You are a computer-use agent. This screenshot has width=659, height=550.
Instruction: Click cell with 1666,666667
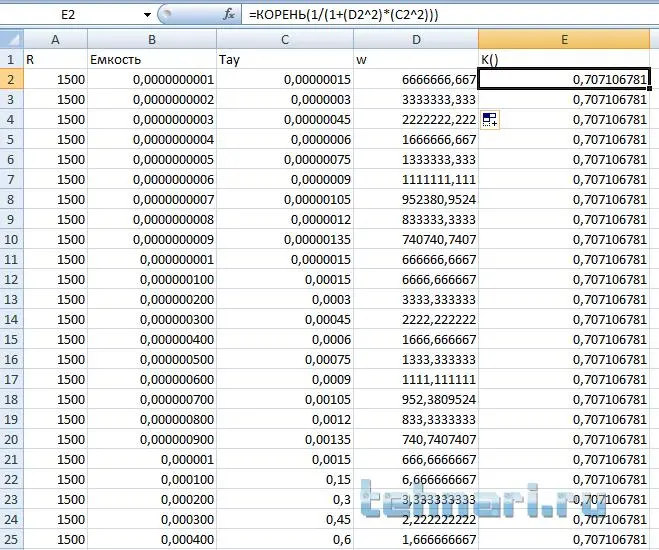point(416,339)
